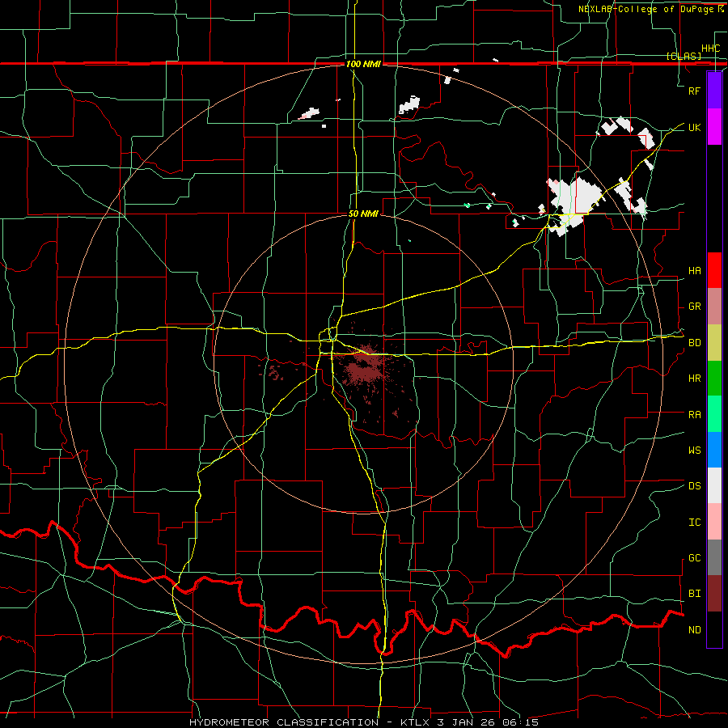The height and width of the screenshot is (728, 728).
Task: Click the UK legend label
Action: click(x=694, y=127)
